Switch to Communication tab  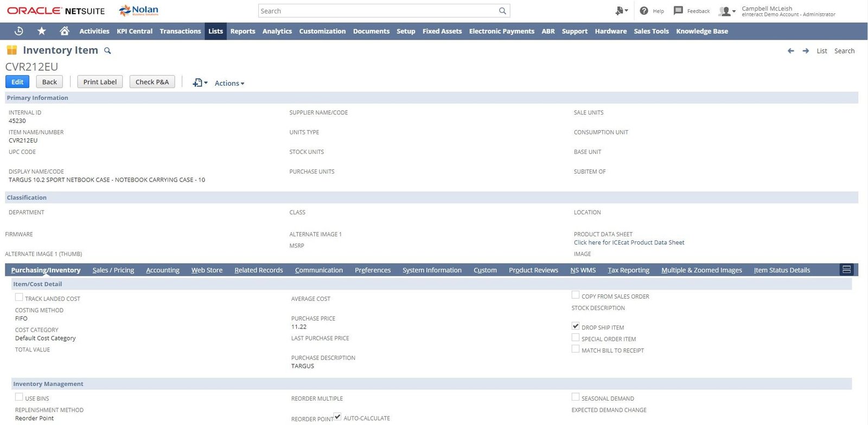[x=319, y=270]
